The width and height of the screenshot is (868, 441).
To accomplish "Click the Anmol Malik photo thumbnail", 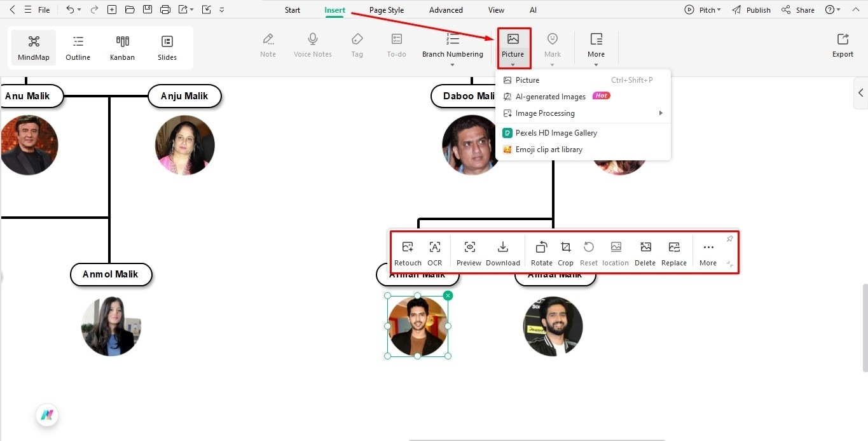I will [x=111, y=326].
